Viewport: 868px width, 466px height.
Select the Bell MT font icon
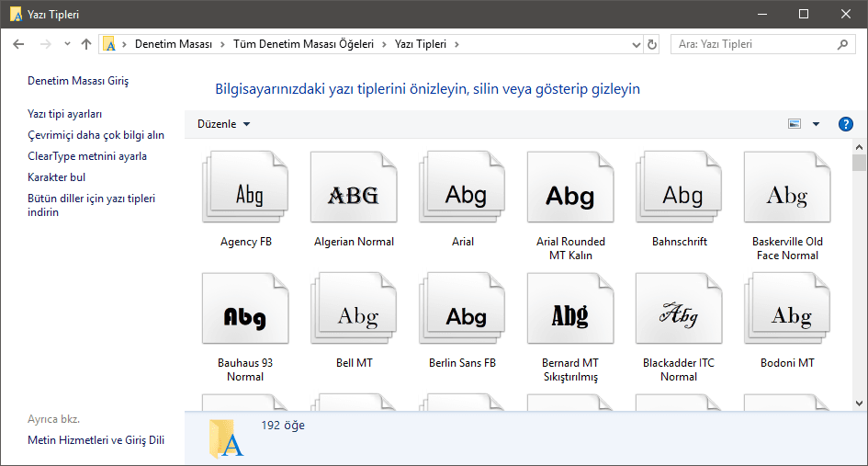tap(354, 308)
